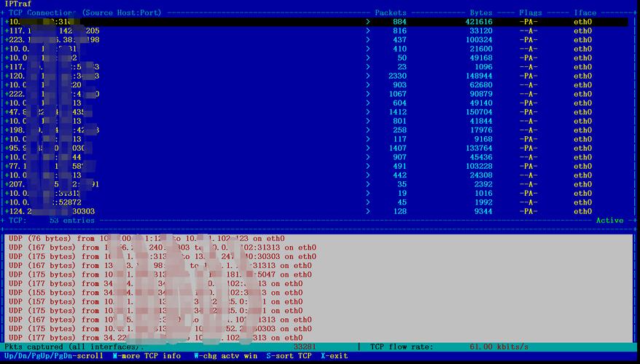Select the packet count 1412
The width and height of the screenshot is (640, 364).
pos(397,112)
